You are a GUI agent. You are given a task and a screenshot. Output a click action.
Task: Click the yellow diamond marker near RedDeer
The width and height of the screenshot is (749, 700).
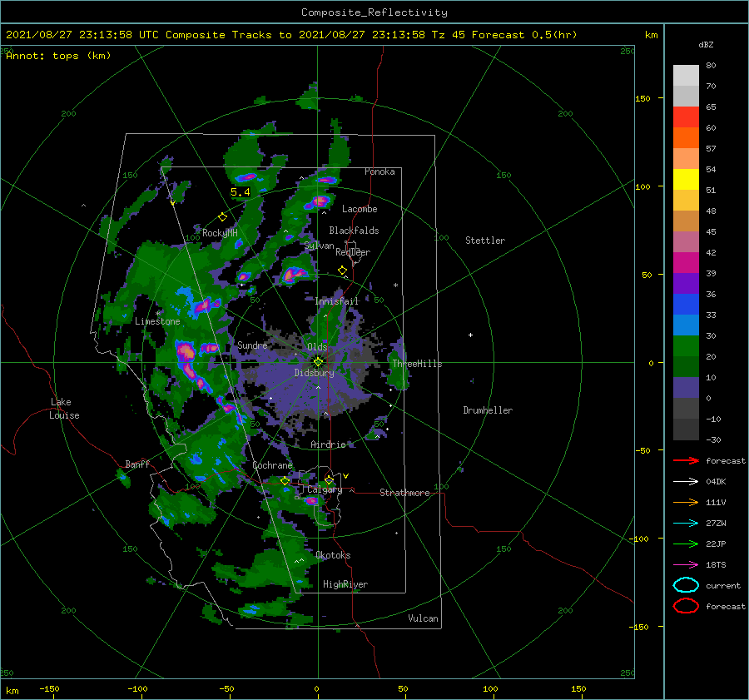342,271
